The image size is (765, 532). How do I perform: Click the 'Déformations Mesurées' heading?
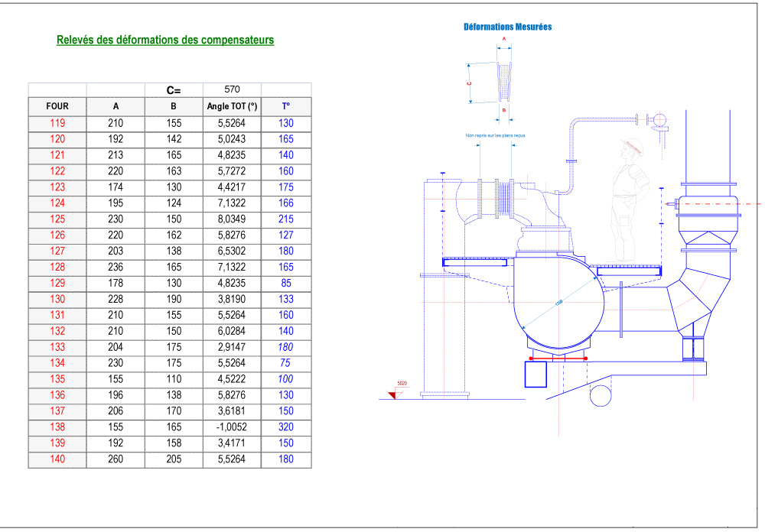click(507, 27)
